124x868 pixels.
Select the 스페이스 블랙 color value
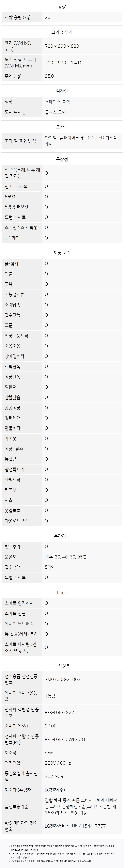click(57, 102)
